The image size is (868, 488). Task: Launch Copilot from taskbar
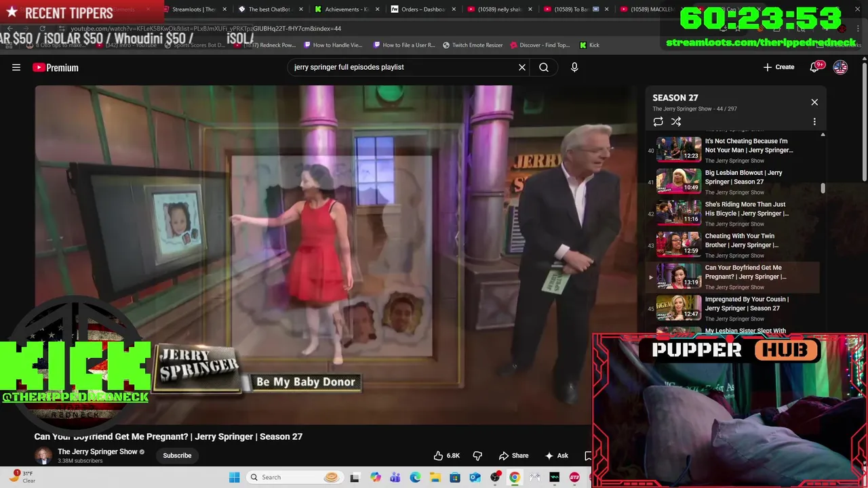[x=375, y=477]
